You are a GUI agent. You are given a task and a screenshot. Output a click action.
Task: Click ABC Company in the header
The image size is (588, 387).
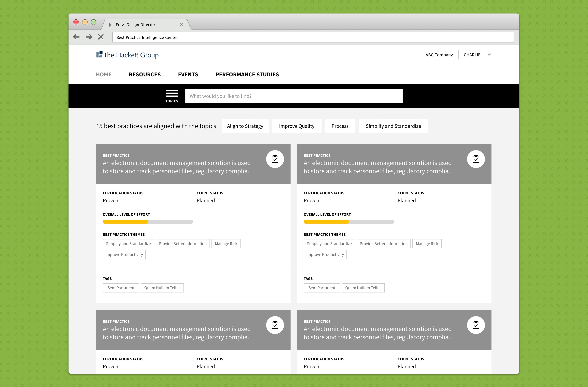[x=439, y=55]
